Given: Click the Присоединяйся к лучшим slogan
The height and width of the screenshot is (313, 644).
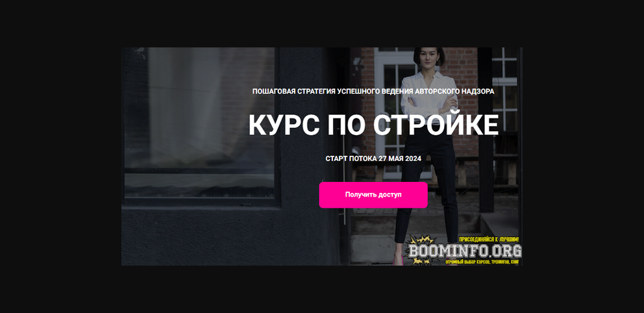Looking at the screenshot, I should (489, 239).
